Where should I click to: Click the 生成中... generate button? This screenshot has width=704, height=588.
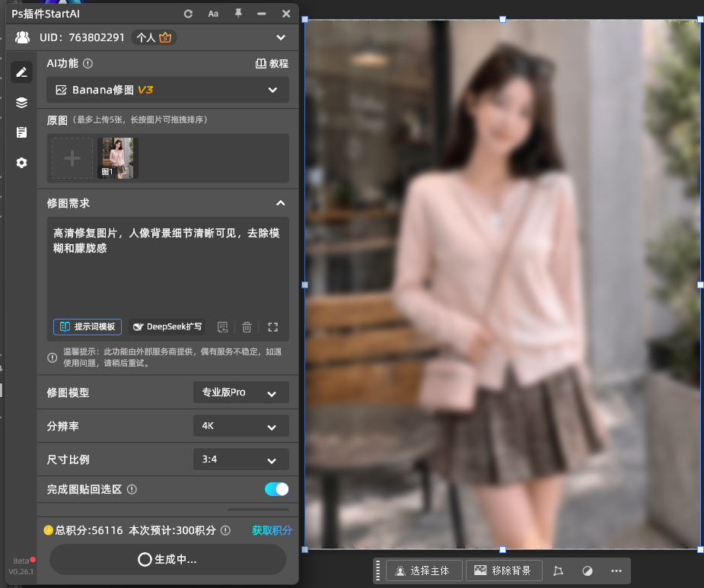(x=168, y=560)
